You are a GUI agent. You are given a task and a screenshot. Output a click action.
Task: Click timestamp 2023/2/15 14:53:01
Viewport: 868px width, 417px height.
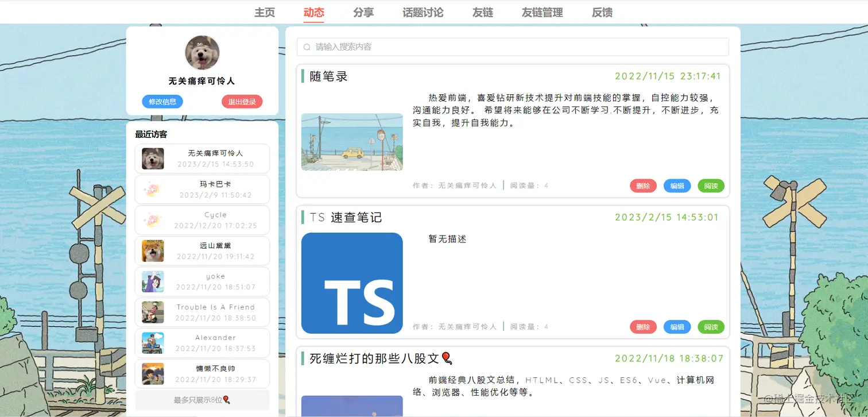point(666,217)
